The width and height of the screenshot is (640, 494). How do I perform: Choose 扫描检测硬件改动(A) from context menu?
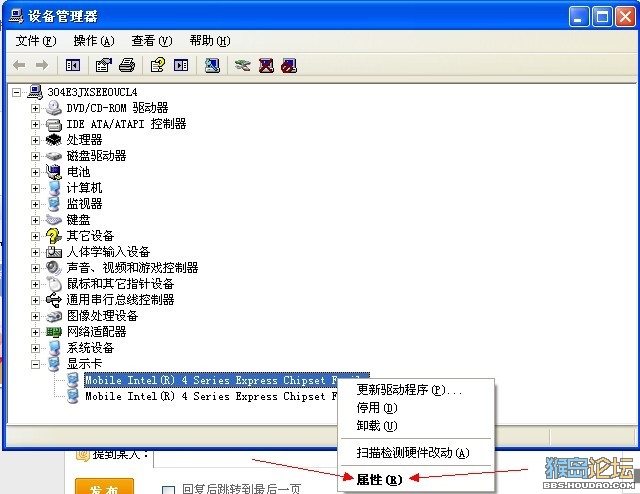(413, 452)
